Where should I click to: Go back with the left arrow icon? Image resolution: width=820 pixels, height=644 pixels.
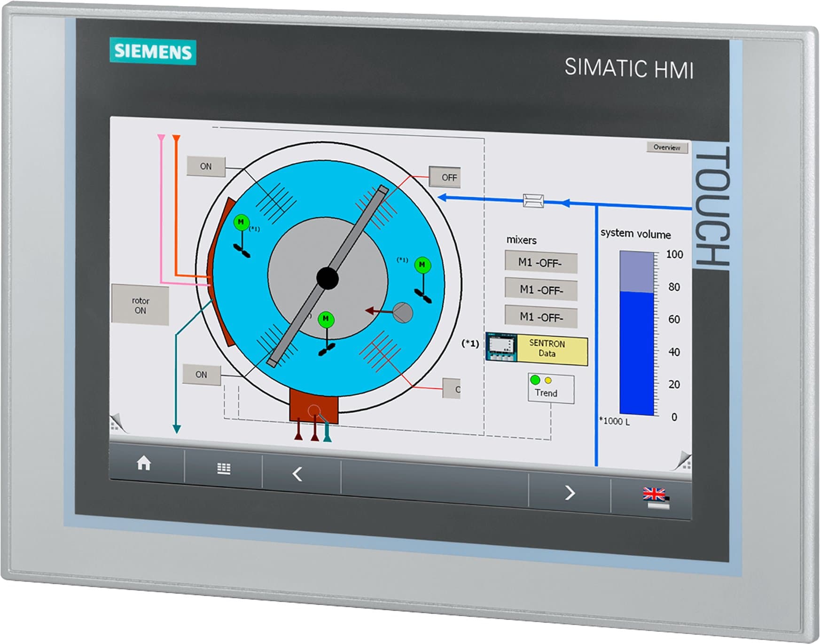(x=297, y=474)
